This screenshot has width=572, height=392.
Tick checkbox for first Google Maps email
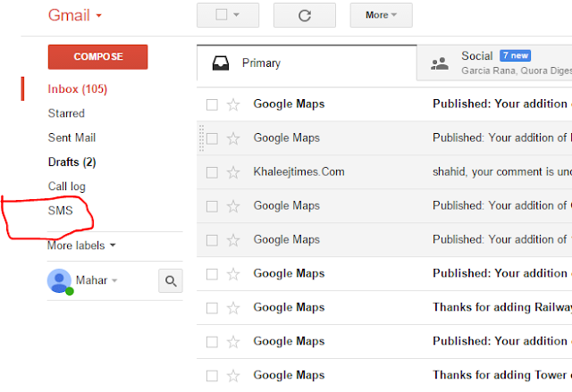212,104
